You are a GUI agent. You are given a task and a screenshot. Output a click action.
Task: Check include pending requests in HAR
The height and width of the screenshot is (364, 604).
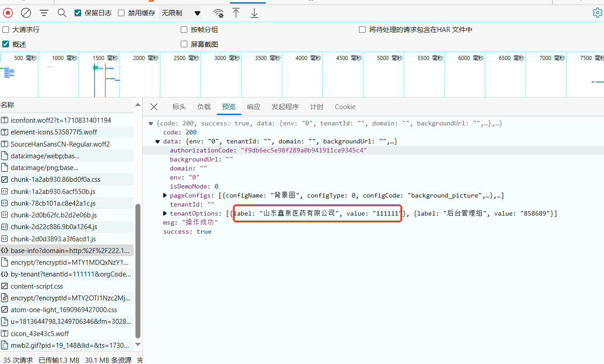click(x=362, y=29)
